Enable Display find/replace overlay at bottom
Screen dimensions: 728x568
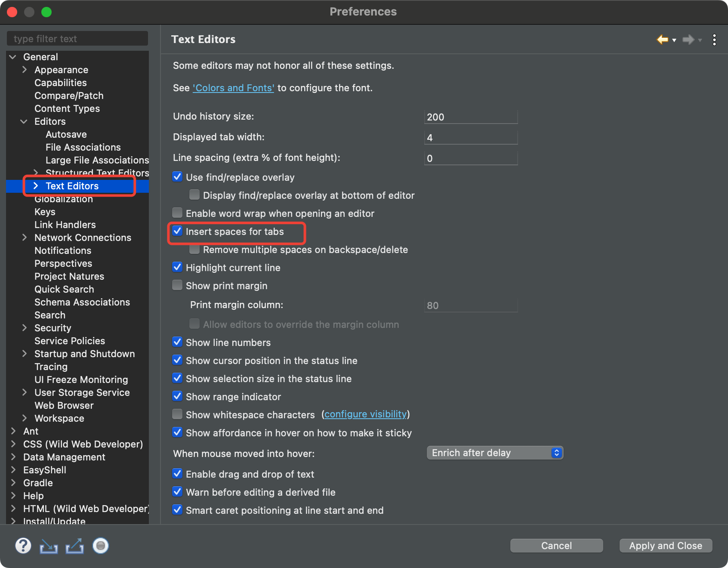click(x=194, y=195)
